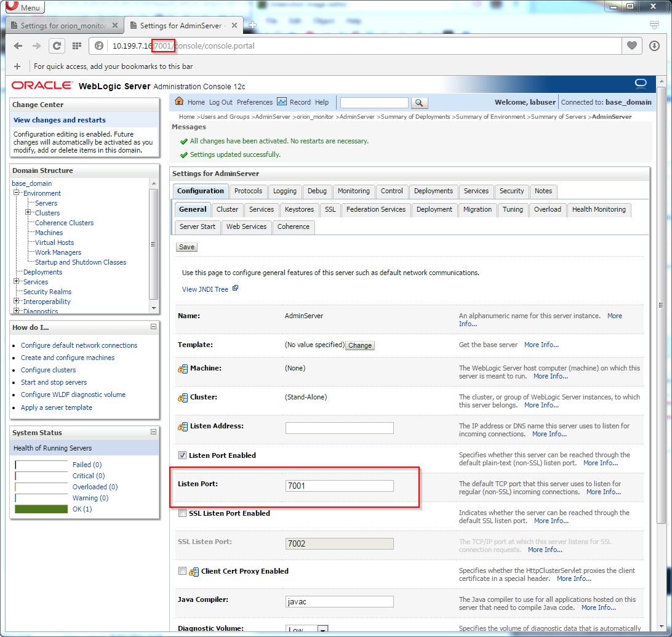This screenshot has width=672, height=637.
Task: Open the Speed Dial grid icon
Action: tap(77, 46)
